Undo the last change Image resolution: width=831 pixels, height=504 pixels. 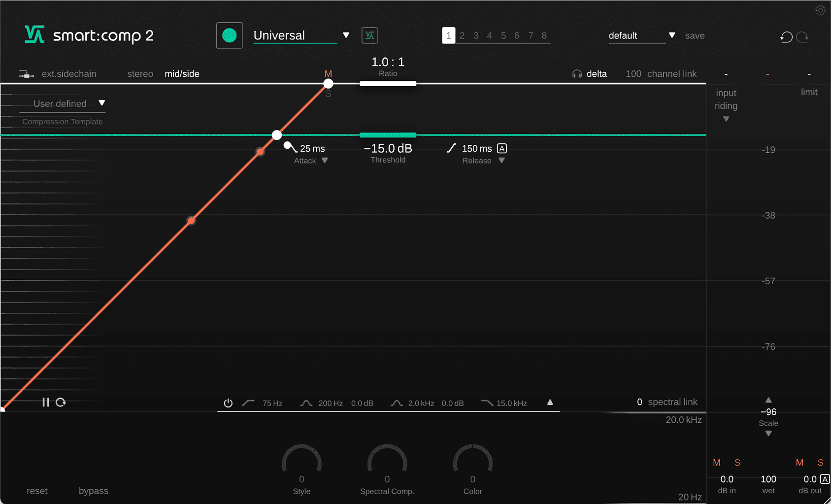787,37
